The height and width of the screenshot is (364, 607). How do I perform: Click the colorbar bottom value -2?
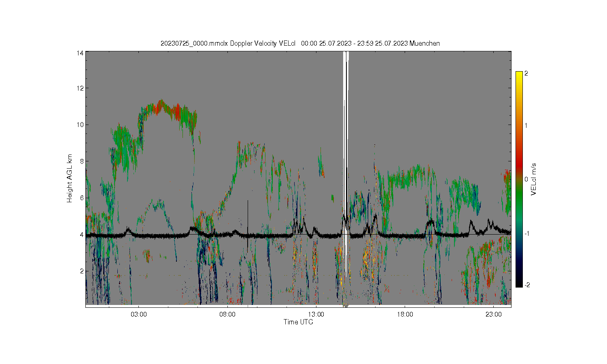tap(527, 285)
